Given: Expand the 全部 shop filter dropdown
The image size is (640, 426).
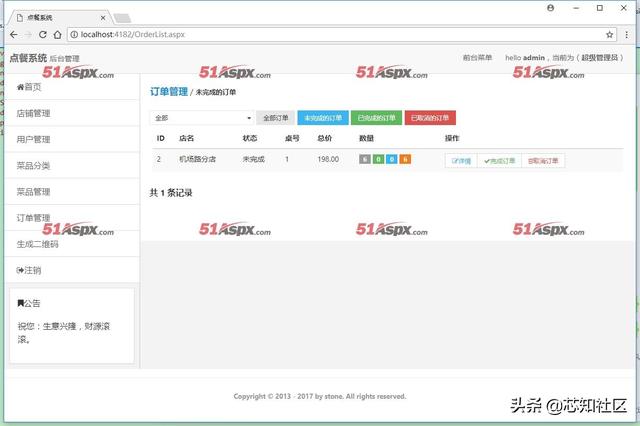Looking at the screenshot, I should (202, 118).
